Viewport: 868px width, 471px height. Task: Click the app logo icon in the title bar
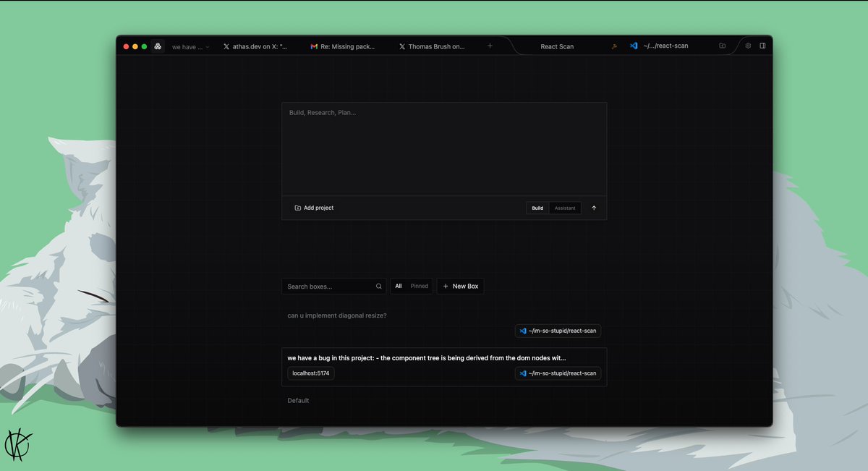(158, 46)
